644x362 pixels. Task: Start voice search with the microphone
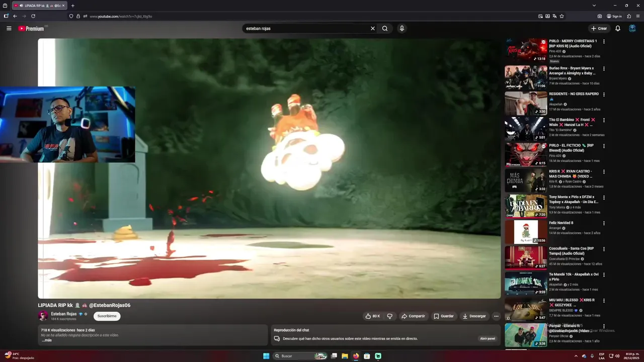[401, 29]
